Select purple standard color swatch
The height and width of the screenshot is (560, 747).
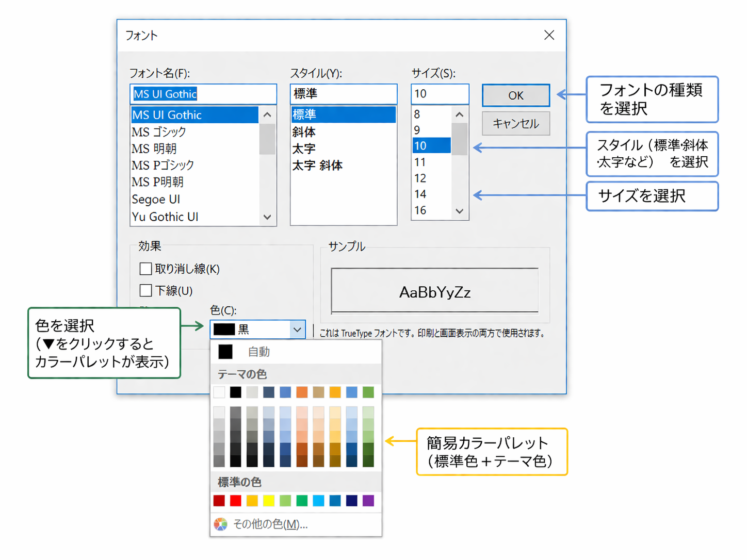(368, 500)
